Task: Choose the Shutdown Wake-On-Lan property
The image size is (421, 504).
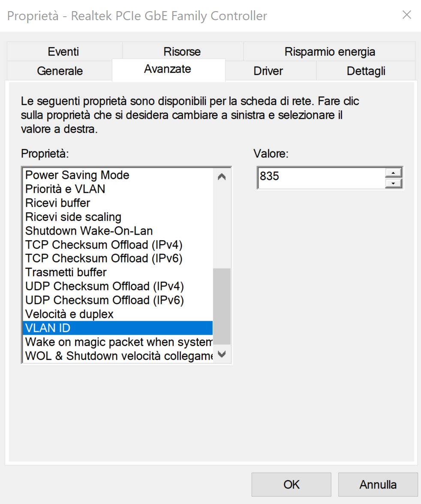Action: (118, 231)
